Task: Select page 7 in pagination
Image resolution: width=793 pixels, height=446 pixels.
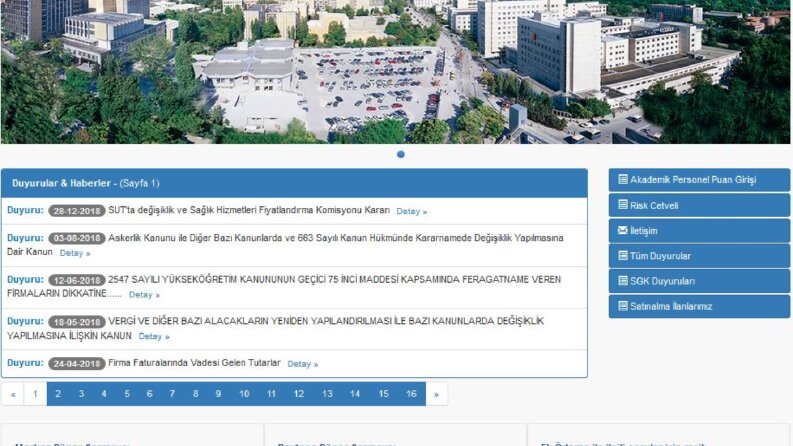Action: [172, 394]
